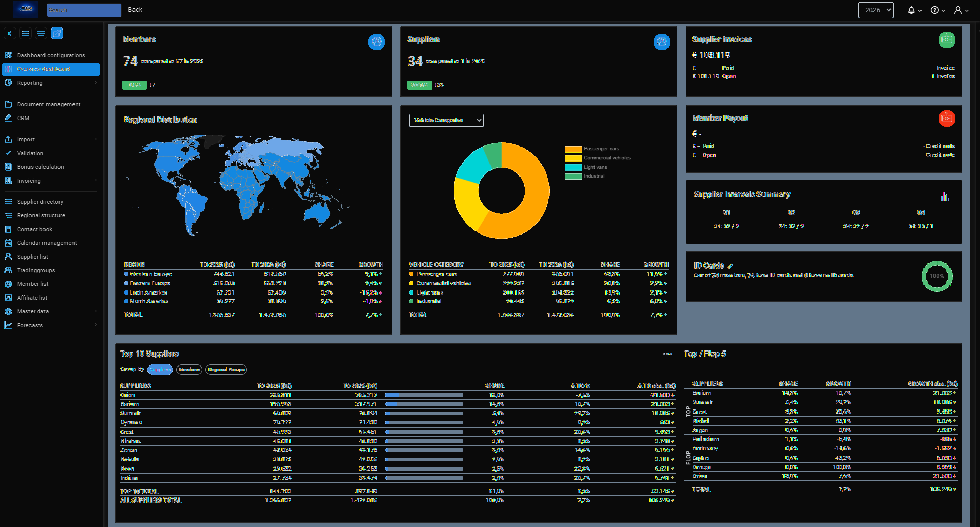Image resolution: width=980 pixels, height=527 pixels.
Task: Expand the Master data submenu
Action: (x=51, y=311)
